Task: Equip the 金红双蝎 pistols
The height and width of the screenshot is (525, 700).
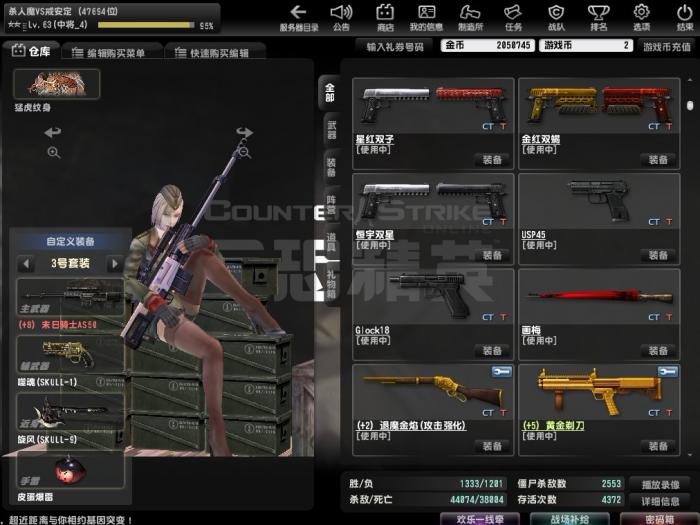Action: tap(658, 159)
